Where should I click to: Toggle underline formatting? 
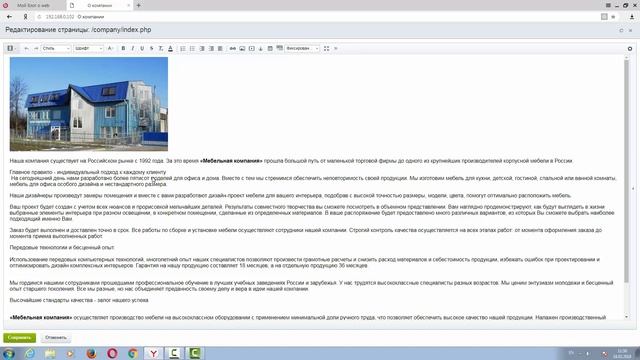142,49
